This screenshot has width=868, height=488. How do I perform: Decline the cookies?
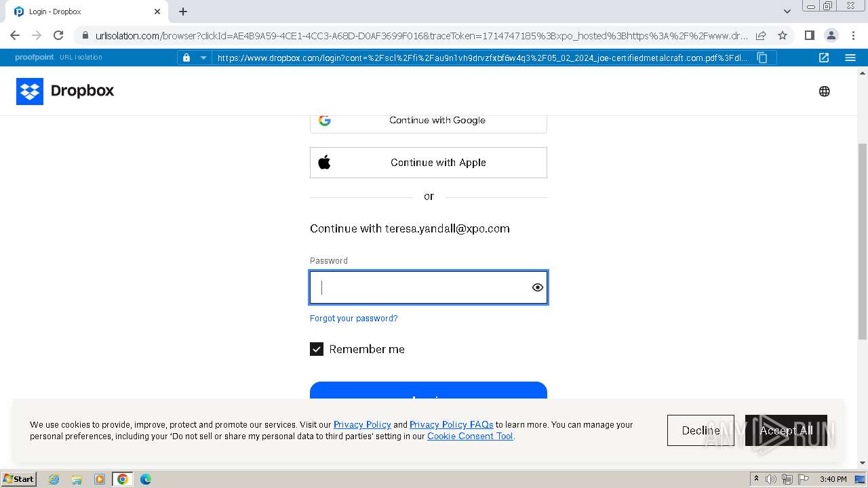701,430
